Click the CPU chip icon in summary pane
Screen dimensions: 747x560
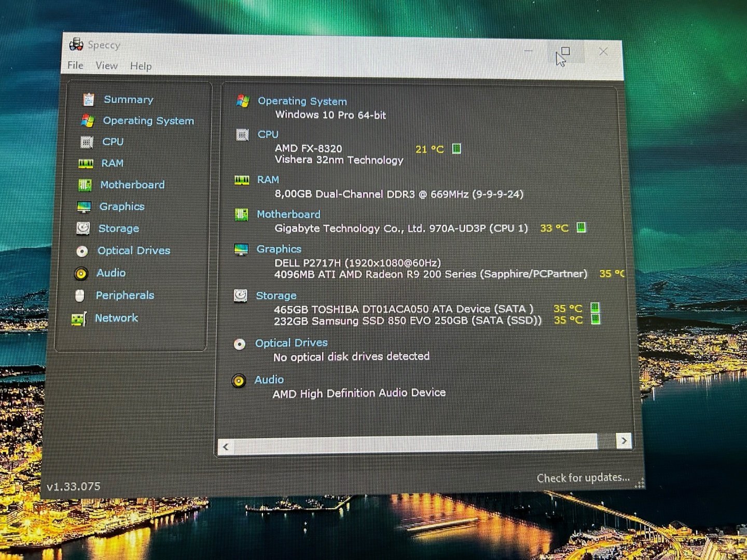tap(242, 135)
